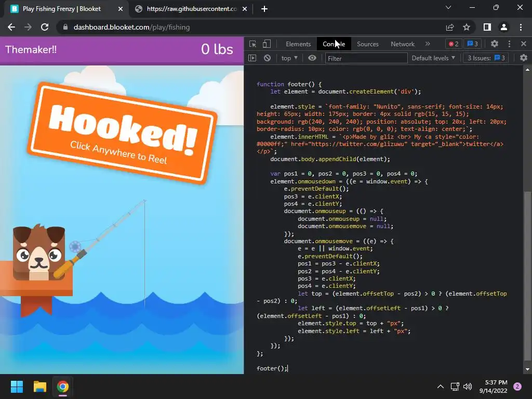Close the githubusercontent tab
532x399 pixels.
click(245, 9)
